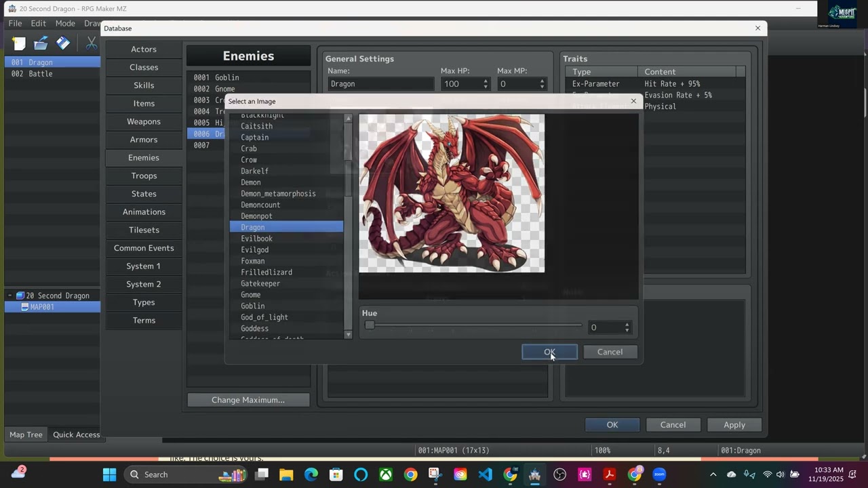Confirm image selection with OK

pyautogui.click(x=549, y=352)
